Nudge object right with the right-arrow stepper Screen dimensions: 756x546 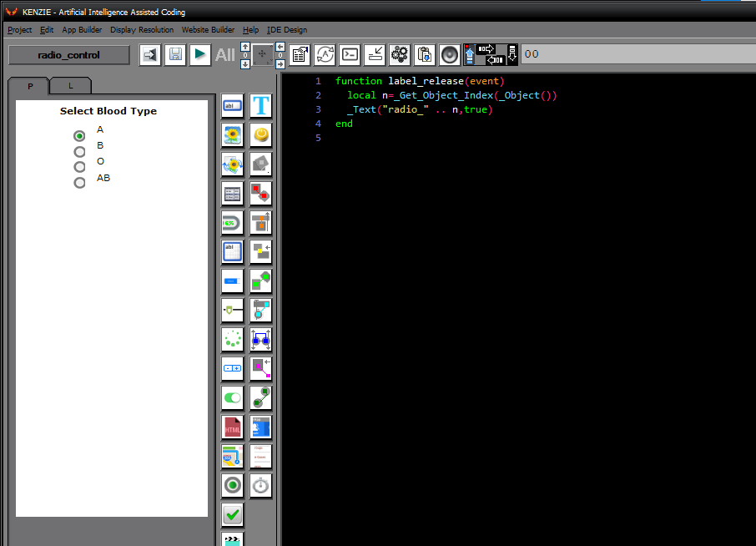click(x=280, y=63)
